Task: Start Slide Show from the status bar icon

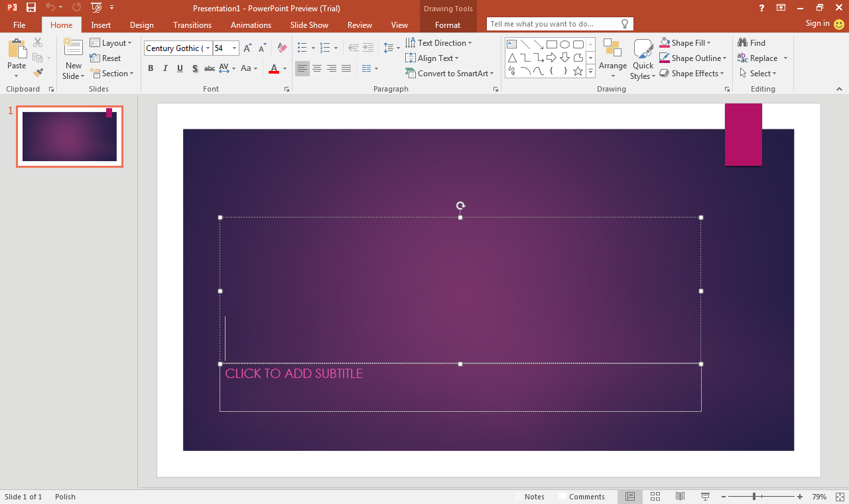Action: point(705,497)
